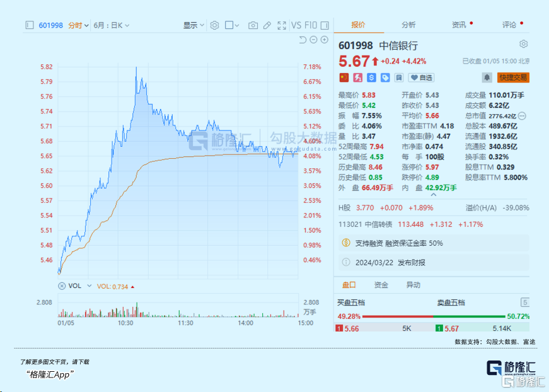Click the blue price tag icon

[385, 78]
